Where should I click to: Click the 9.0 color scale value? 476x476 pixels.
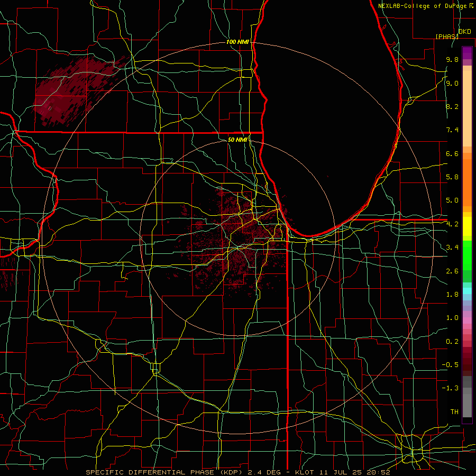click(452, 83)
